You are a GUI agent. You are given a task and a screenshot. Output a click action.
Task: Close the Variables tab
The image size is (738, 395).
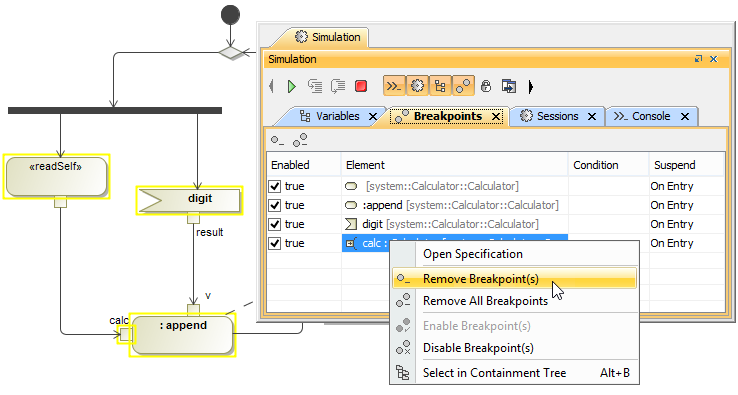coord(373,117)
